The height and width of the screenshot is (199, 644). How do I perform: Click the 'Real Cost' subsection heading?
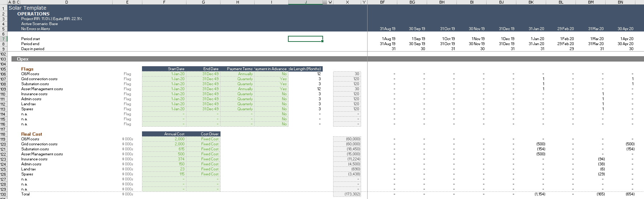coord(32,134)
